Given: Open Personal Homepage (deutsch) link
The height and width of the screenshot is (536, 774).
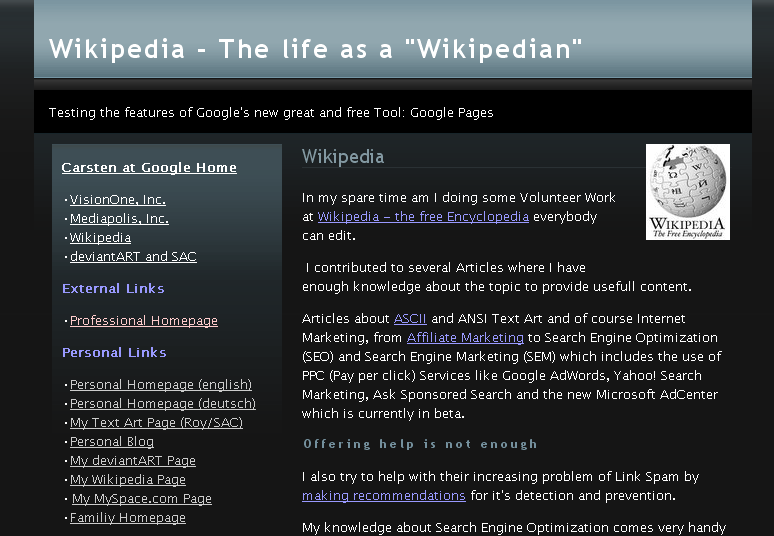Looking at the screenshot, I should 163,404.
